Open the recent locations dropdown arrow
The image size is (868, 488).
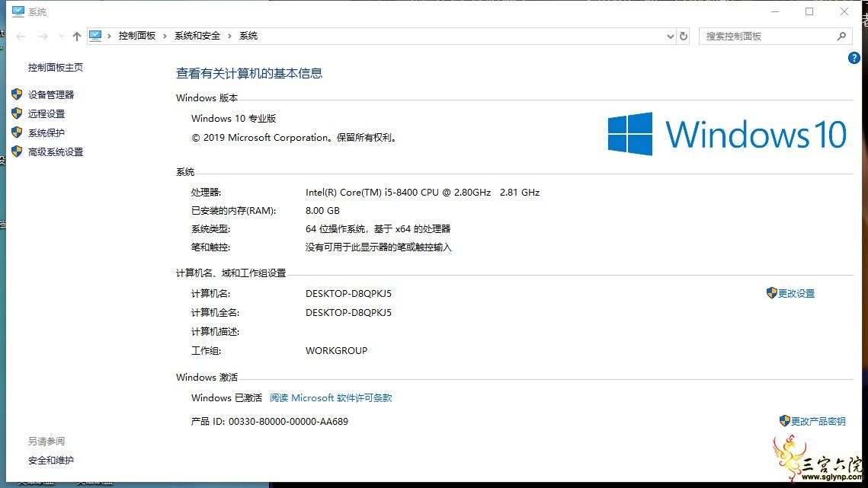pos(61,37)
